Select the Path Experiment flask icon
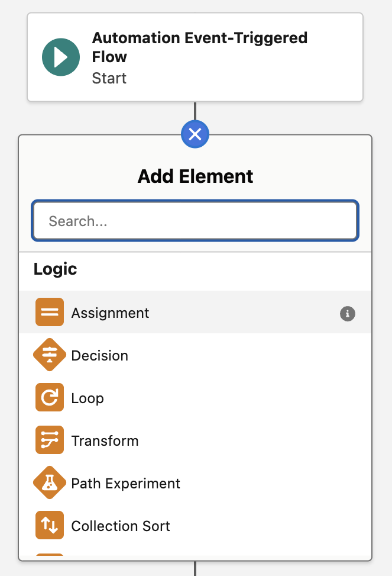This screenshot has height=576, width=392. point(50,482)
